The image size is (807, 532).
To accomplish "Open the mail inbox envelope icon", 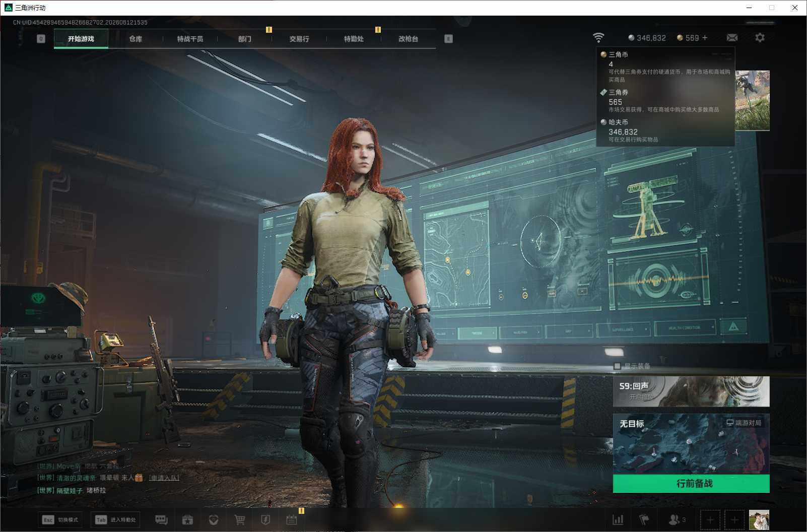I will (732, 38).
